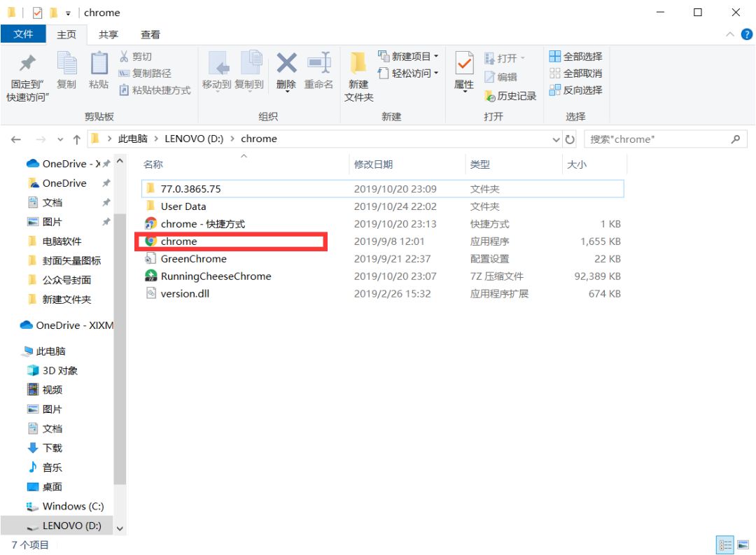756x555 pixels.
Task: Click the ribbon Help question mark
Action: (x=747, y=35)
